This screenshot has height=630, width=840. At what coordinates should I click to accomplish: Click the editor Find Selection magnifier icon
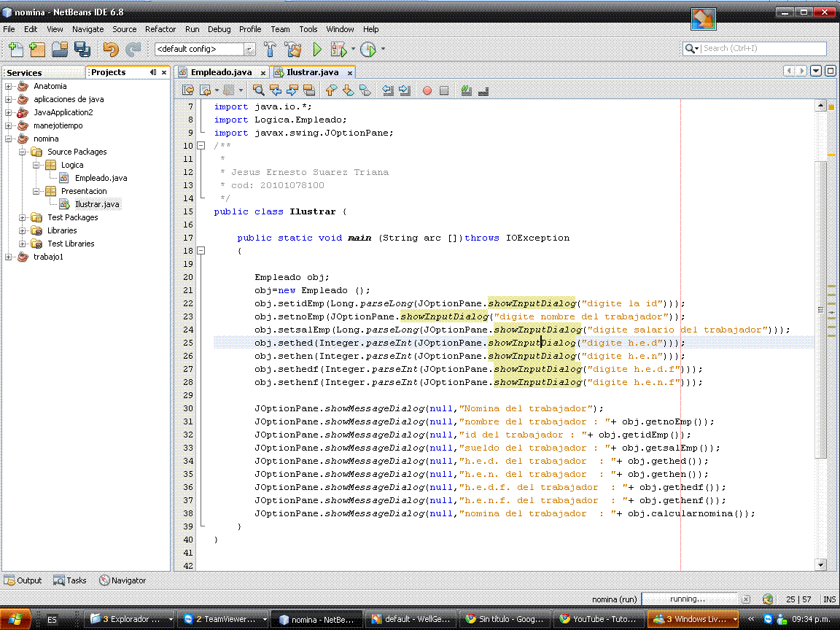(258, 90)
